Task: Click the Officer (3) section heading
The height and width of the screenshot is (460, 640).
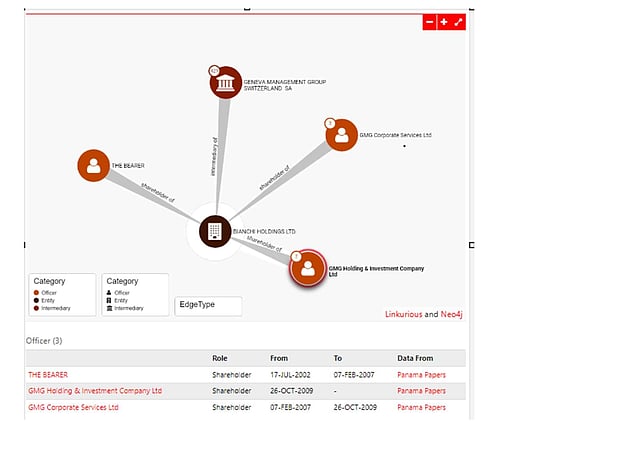Action: (x=44, y=341)
